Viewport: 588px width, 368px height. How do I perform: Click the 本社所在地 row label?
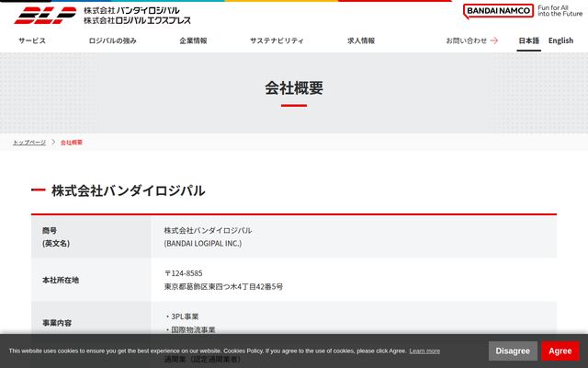[x=61, y=280]
